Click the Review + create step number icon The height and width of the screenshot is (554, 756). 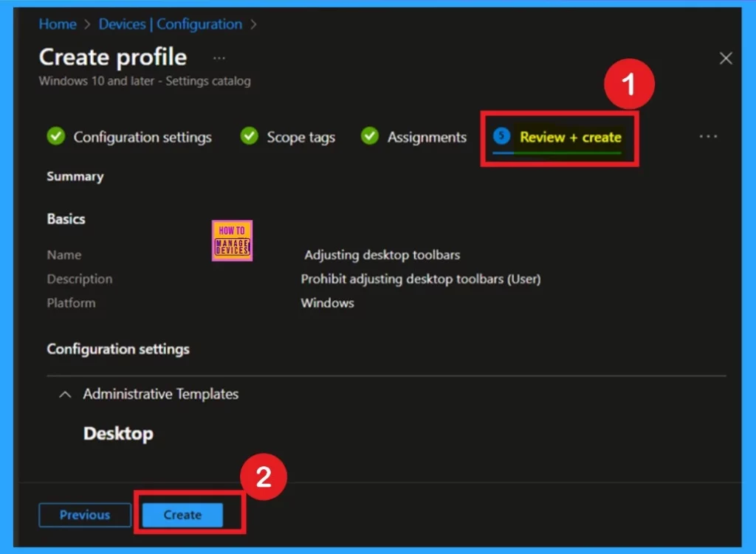(501, 136)
